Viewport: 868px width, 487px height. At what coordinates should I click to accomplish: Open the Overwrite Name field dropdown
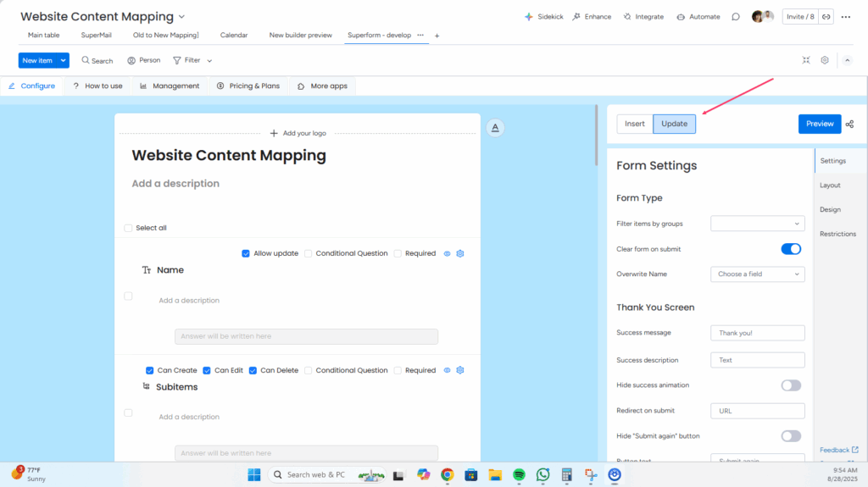[757, 274]
